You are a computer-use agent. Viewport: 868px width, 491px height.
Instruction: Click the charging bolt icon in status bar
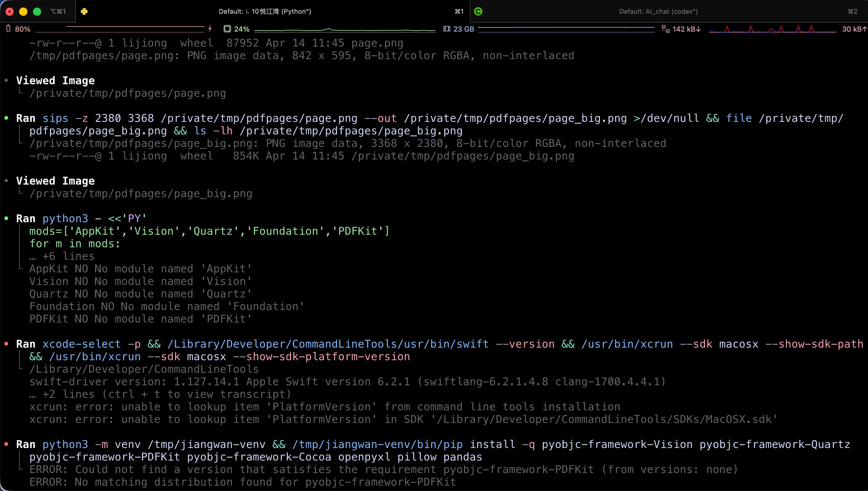point(210,29)
